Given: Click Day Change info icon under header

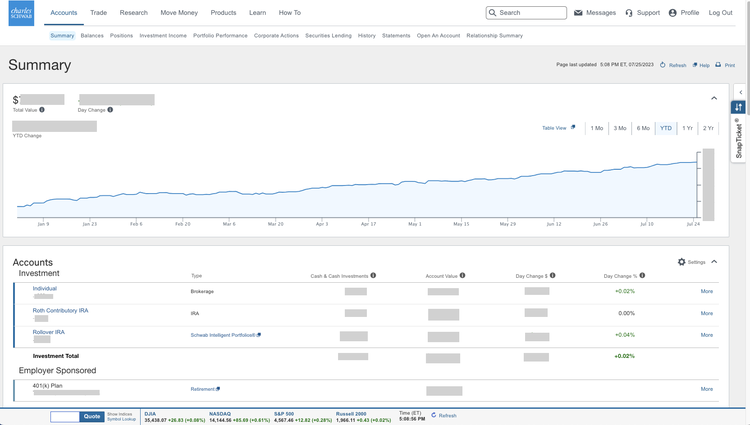Looking at the screenshot, I should pos(110,110).
